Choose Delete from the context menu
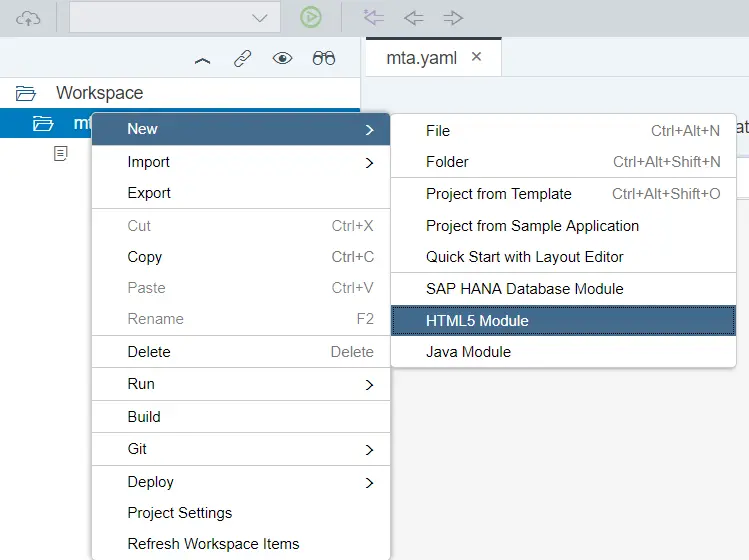The width and height of the screenshot is (749, 560). (x=241, y=352)
